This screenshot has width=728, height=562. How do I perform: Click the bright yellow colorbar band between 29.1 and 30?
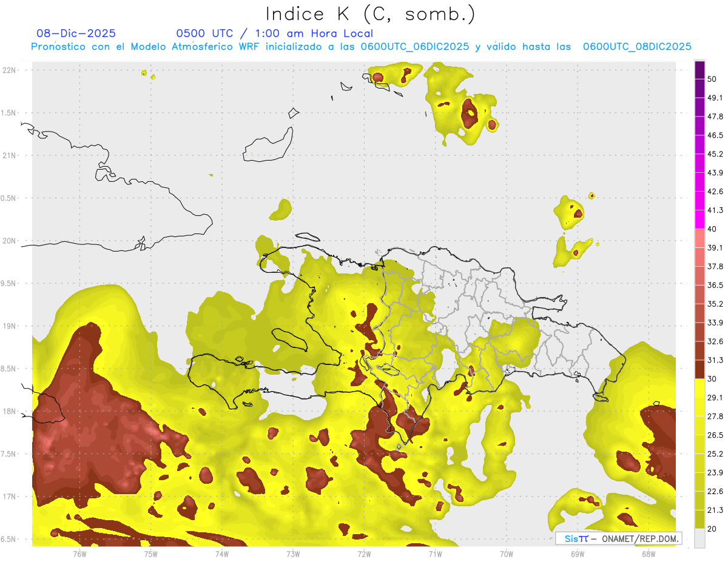(x=699, y=388)
